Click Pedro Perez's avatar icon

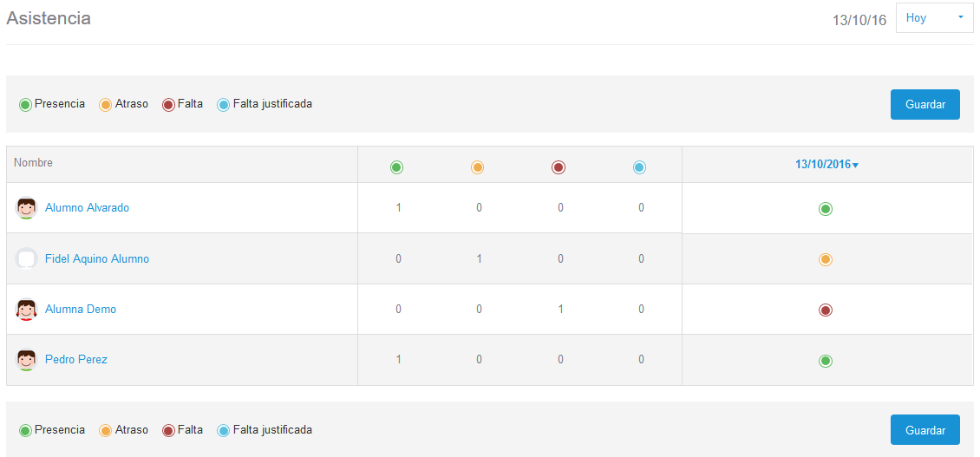click(27, 360)
